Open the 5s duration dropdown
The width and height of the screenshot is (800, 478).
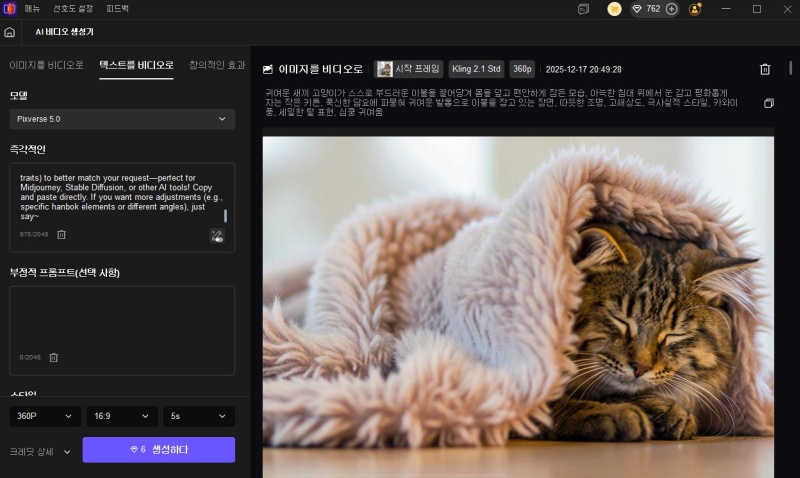coord(199,416)
